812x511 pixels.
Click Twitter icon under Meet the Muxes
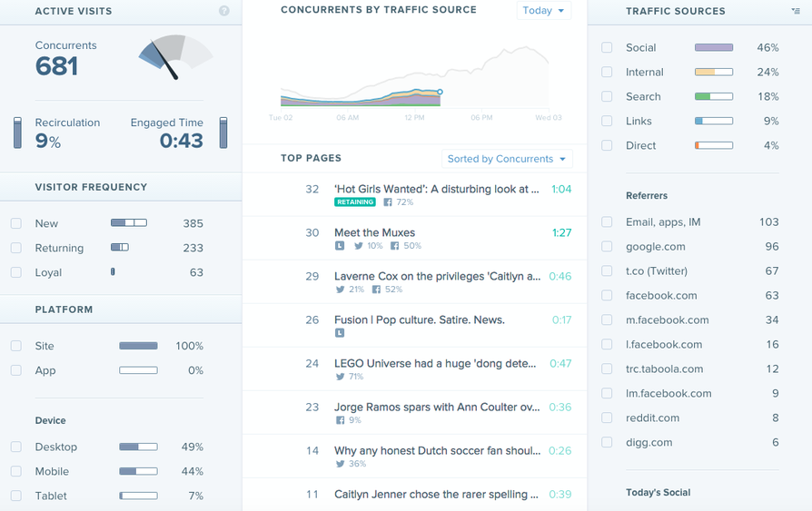pos(358,246)
